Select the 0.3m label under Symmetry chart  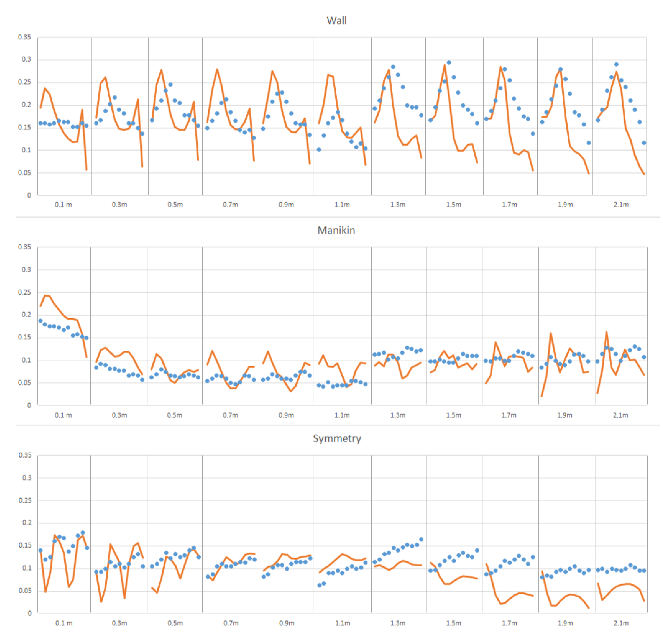(119, 623)
